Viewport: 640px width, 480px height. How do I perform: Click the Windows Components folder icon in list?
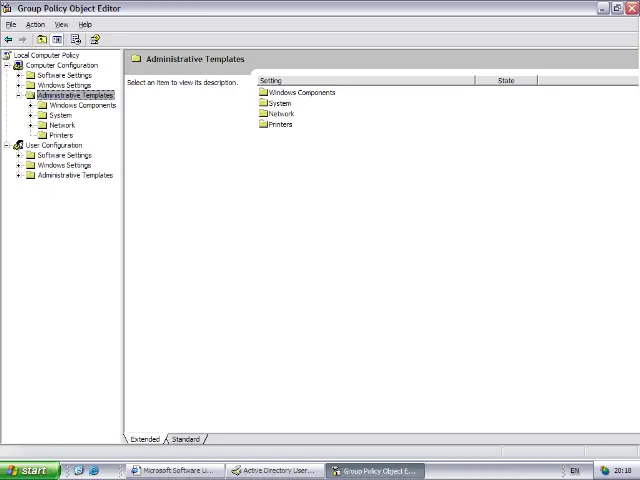[x=263, y=92]
